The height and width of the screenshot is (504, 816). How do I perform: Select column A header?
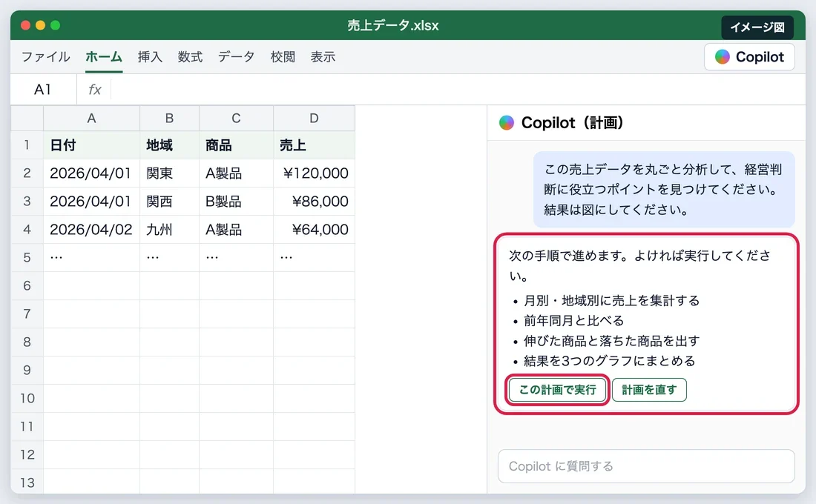(91, 118)
